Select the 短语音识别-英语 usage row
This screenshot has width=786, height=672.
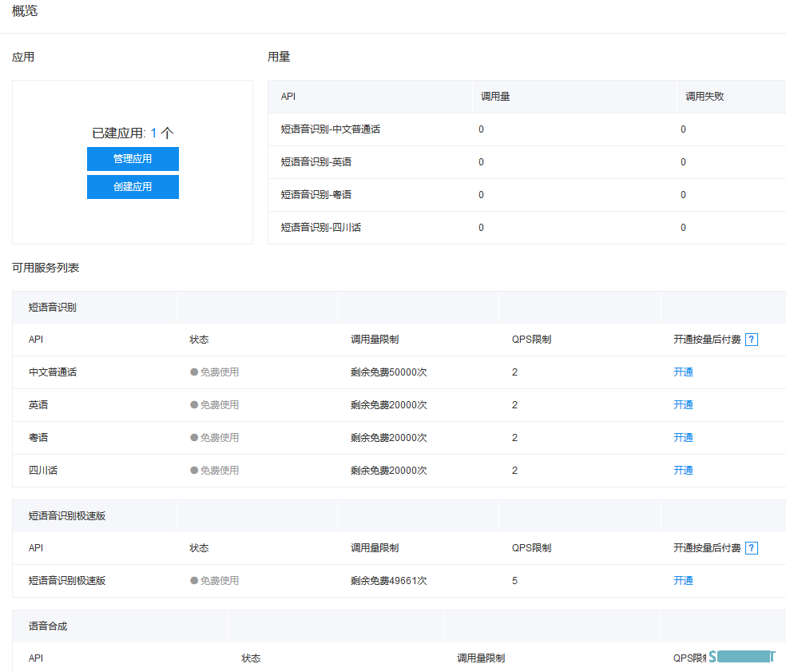tap(527, 162)
